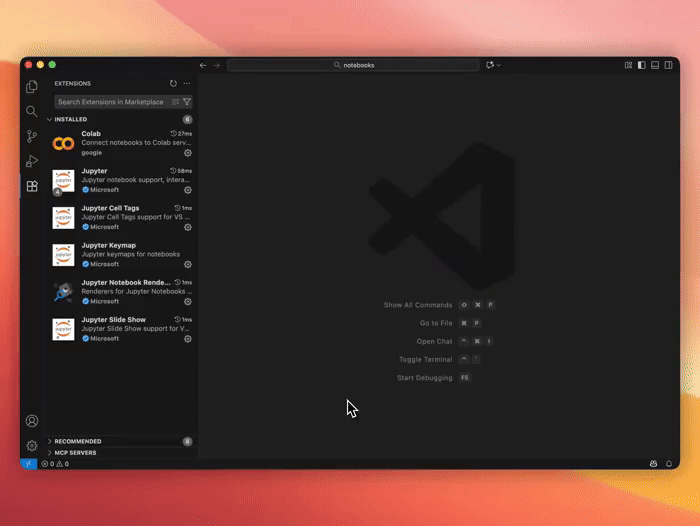This screenshot has height=526, width=700.
Task: Open manage gear for Jupyter Cell Tags
Action: [188, 227]
